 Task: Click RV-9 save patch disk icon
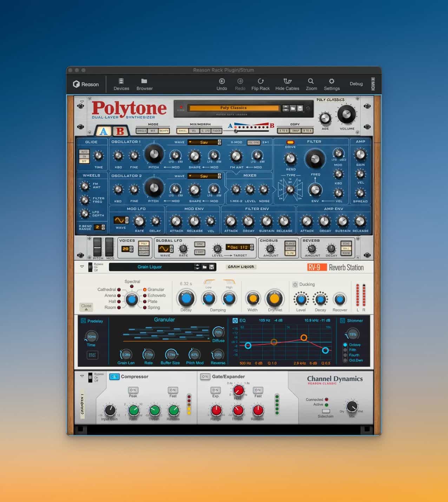212,267
